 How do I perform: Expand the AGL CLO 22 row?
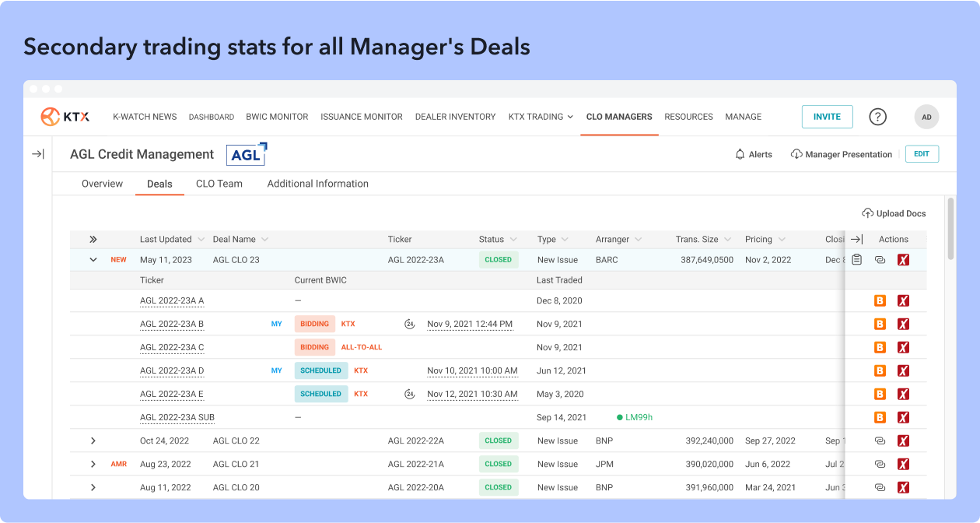click(93, 441)
